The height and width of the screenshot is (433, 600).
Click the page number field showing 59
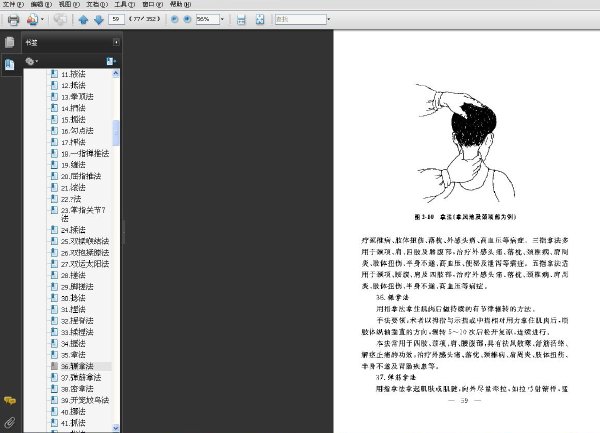click(x=116, y=19)
